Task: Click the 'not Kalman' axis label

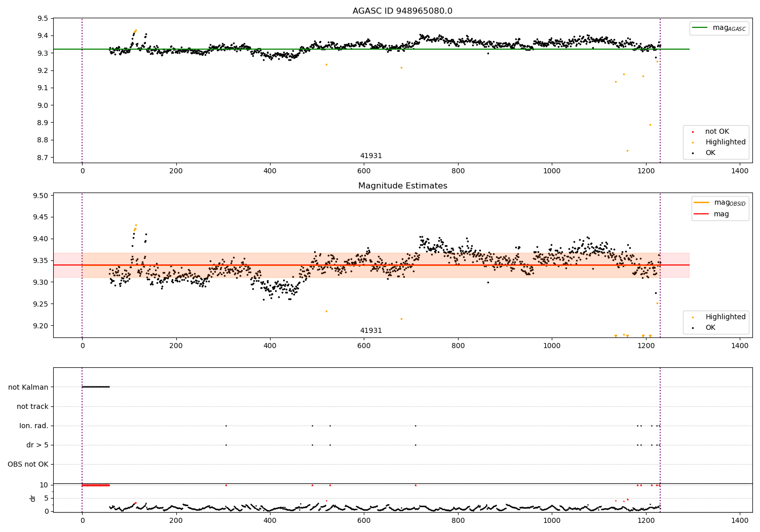Action: coord(28,387)
